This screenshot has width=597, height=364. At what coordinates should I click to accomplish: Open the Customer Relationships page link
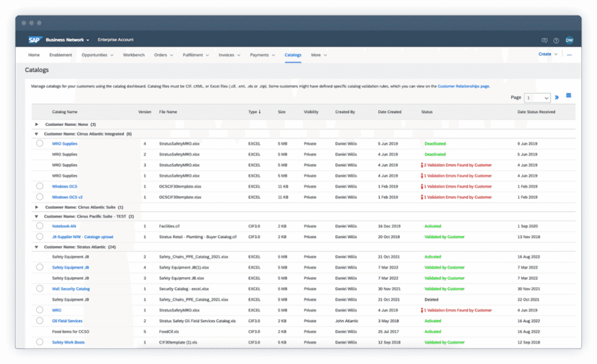click(463, 86)
